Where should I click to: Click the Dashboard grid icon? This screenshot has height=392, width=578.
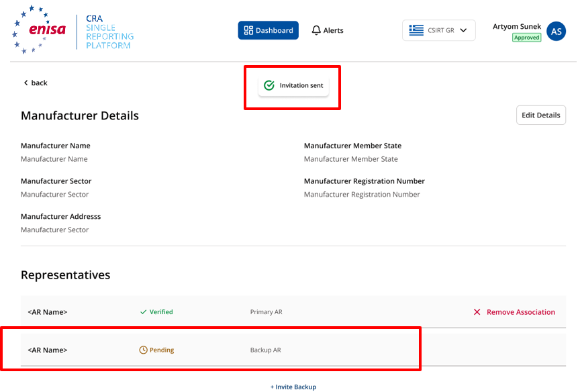[248, 30]
